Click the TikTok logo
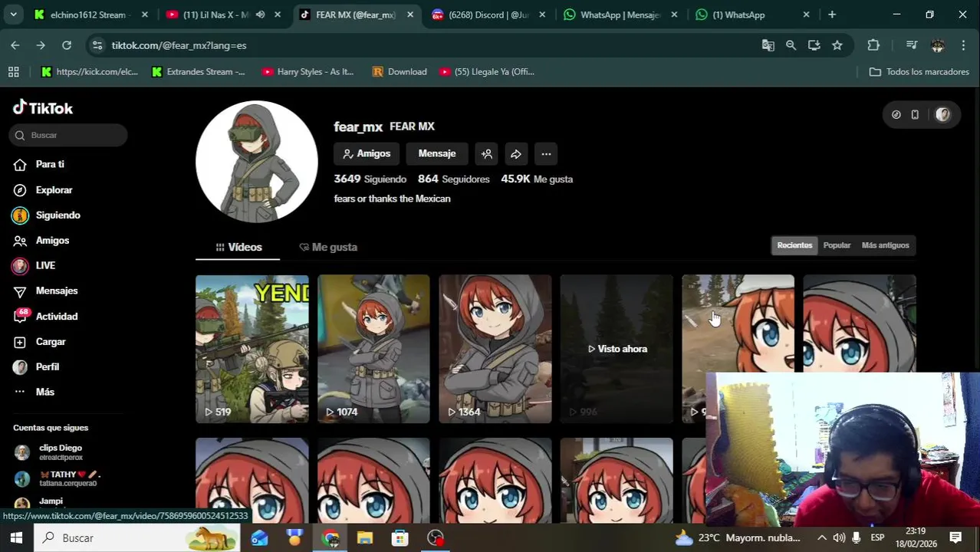 43,108
